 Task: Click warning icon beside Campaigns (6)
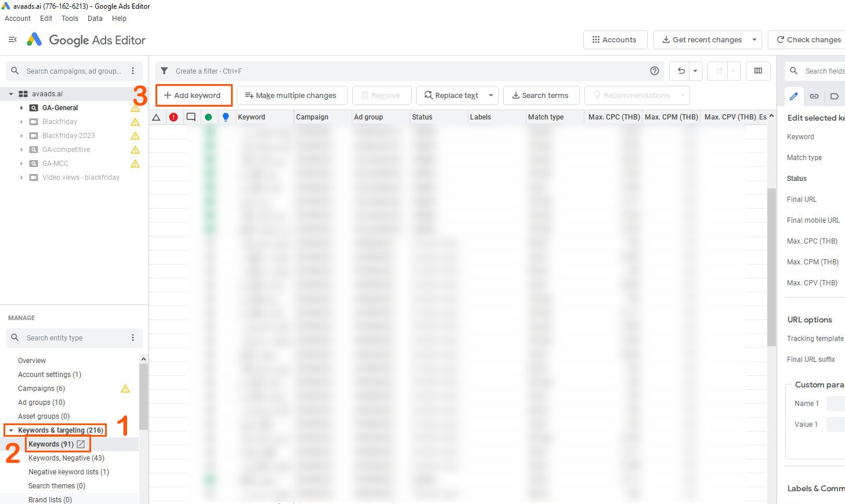click(x=125, y=389)
